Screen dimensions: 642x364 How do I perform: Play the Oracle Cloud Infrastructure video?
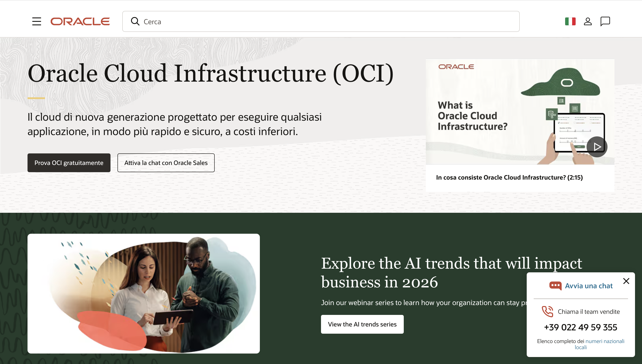[597, 147]
